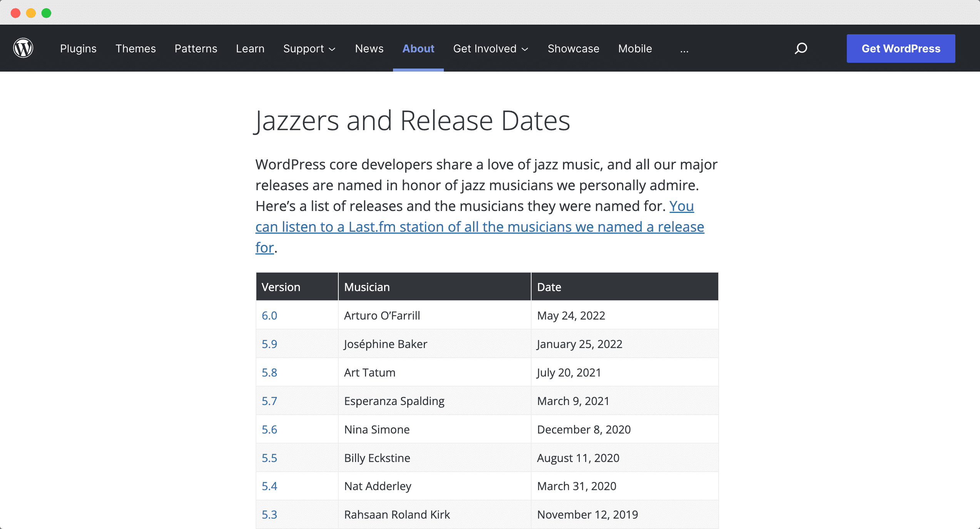Go to the Mobile nav item
Image resolution: width=980 pixels, height=529 pixels.
click(635, 49)
